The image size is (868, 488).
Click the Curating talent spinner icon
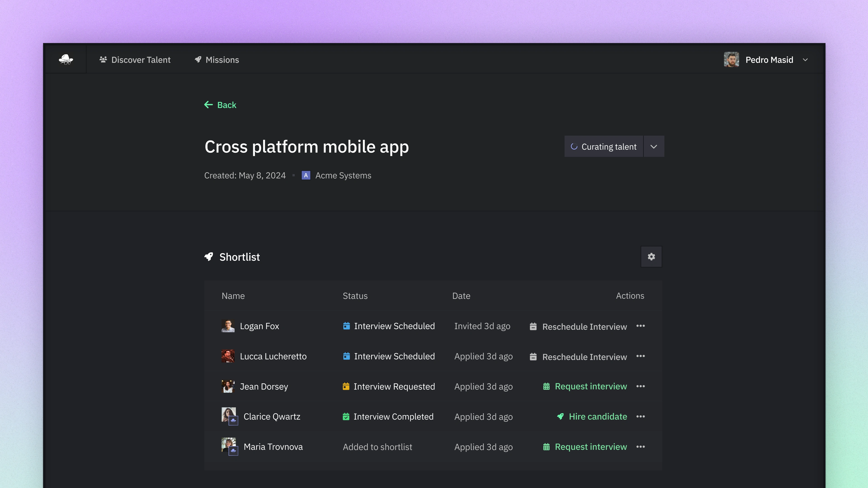click(x=574, y=146)
